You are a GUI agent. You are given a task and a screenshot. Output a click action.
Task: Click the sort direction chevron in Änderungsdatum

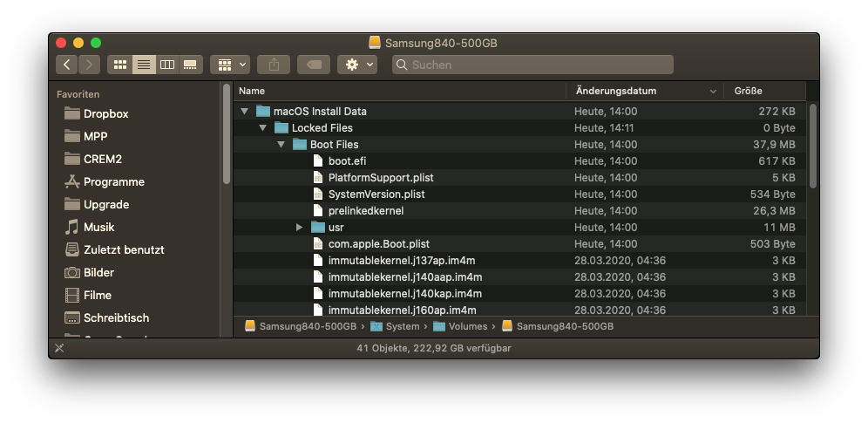[713, 92]
